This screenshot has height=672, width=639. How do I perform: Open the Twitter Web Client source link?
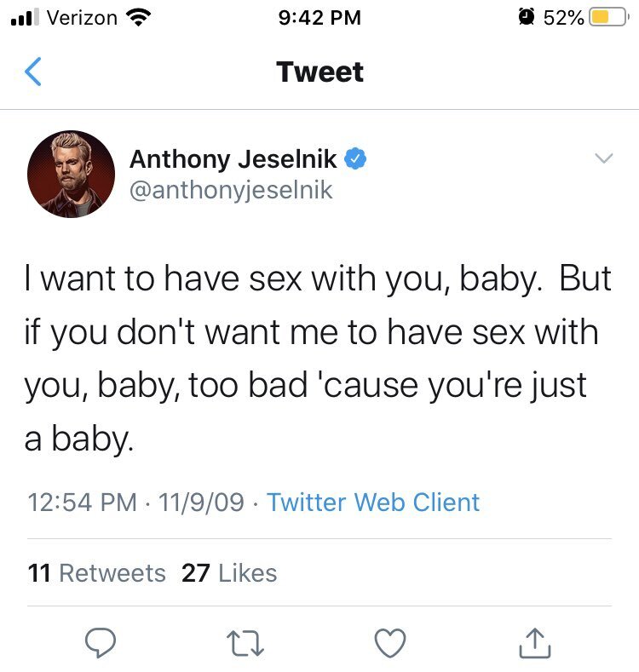(373, 502)
